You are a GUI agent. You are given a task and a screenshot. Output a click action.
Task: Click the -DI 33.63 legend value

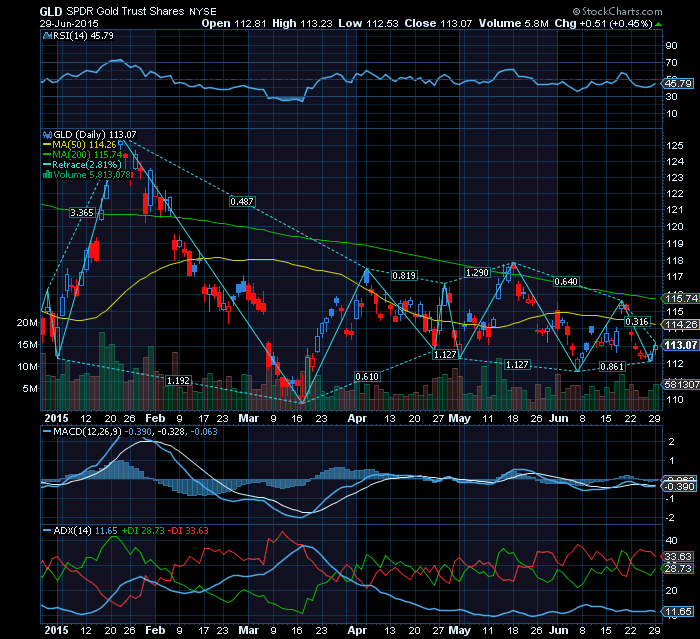189,531
